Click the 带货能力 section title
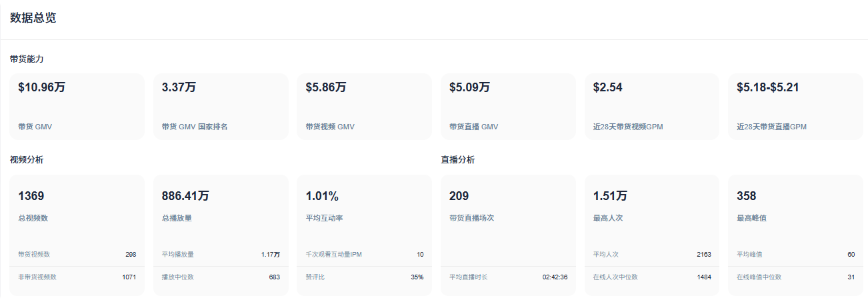 (x=27, y=59)
